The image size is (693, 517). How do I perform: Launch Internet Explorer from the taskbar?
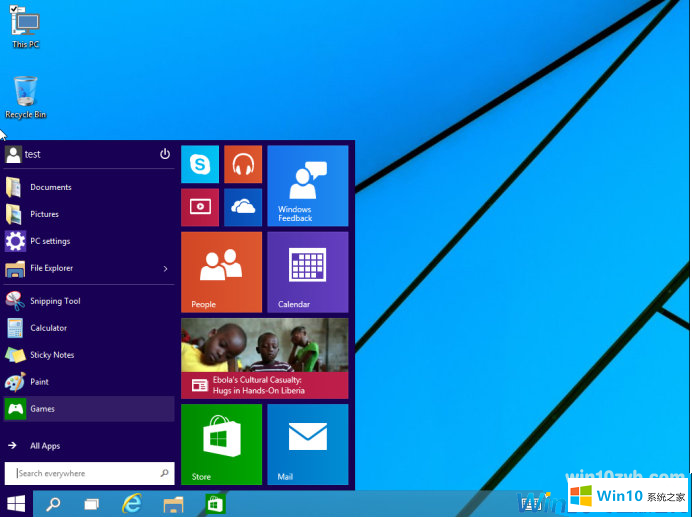pos(132,504)
